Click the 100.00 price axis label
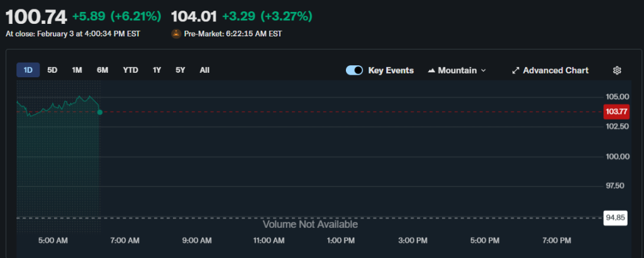The width and height of the screenshot is (644, 258). [618, 157]
